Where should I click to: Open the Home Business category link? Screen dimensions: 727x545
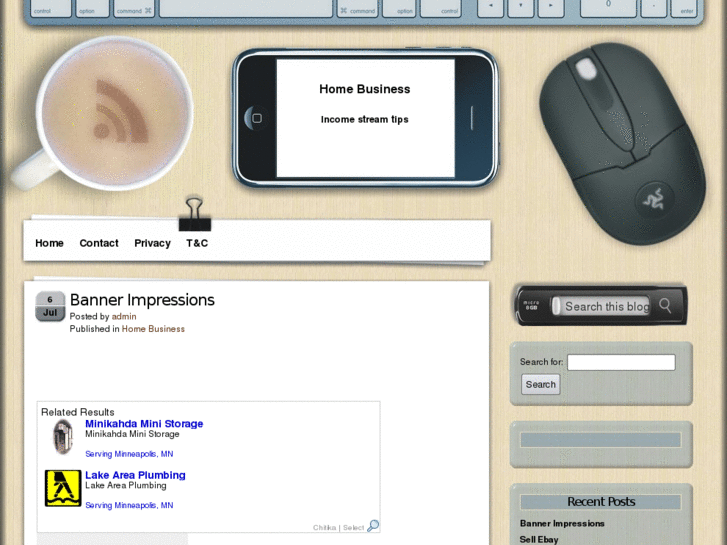point(153,329)
